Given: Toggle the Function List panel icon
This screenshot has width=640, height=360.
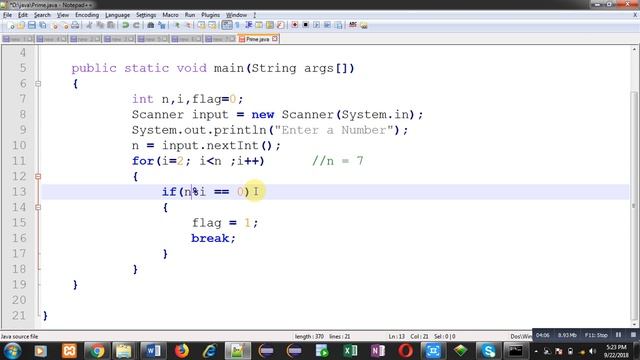Looking at the screenshot, I should tap(280, 25).
